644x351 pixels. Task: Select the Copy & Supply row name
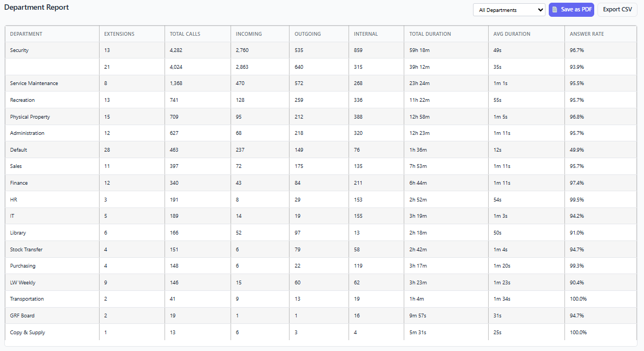click(28, 333)
